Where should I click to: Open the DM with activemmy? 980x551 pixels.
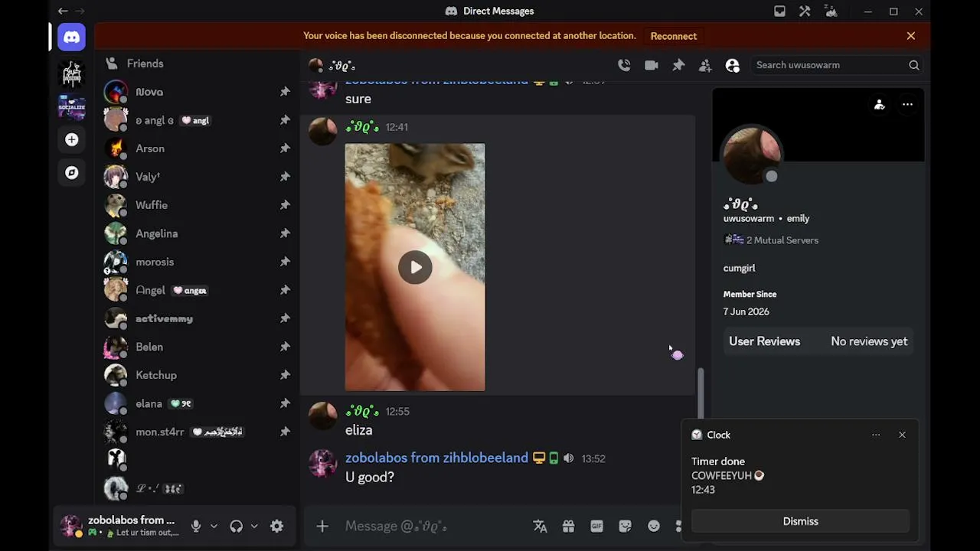(x=198, y=318)
